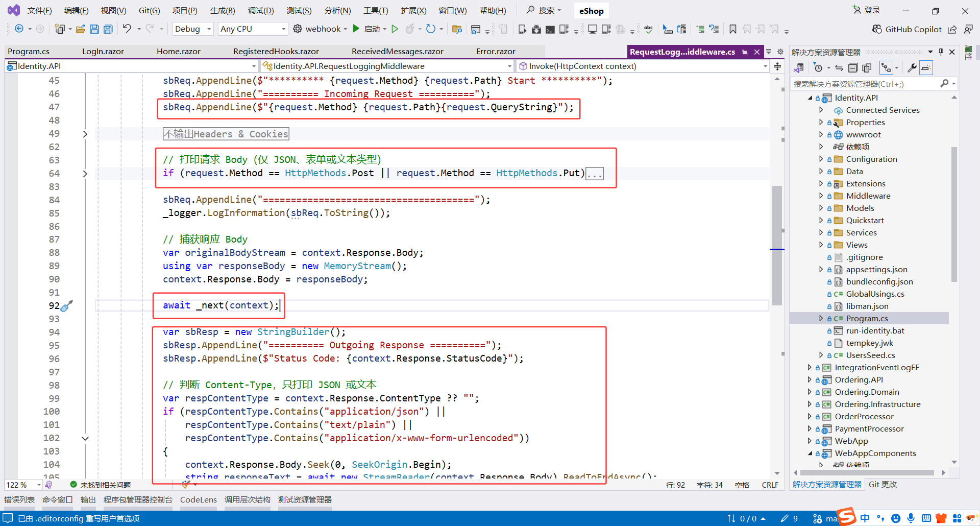Screen dimensions: 980x526
Task: Expand the collapsed region on line 49
Action: (x=85, y=134)
